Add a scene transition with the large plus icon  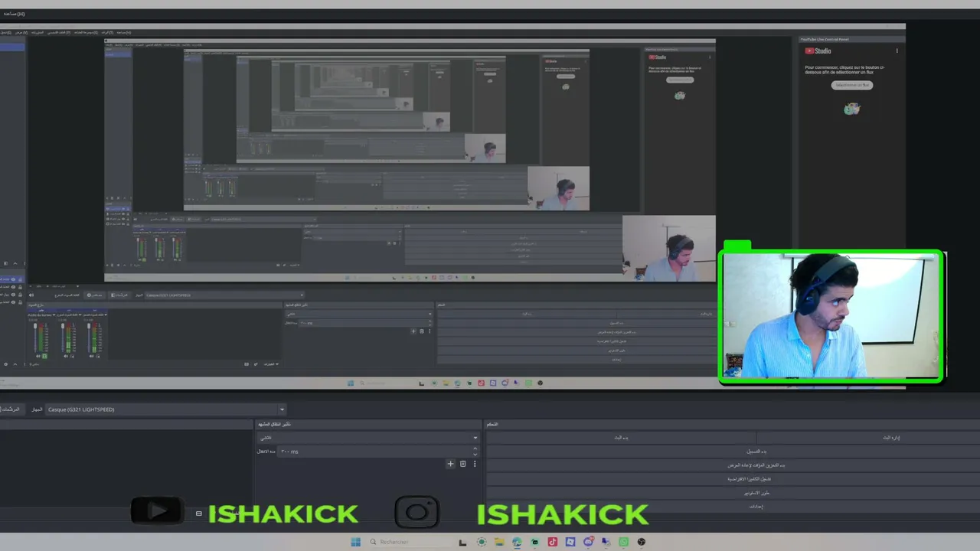click(450, 464)
